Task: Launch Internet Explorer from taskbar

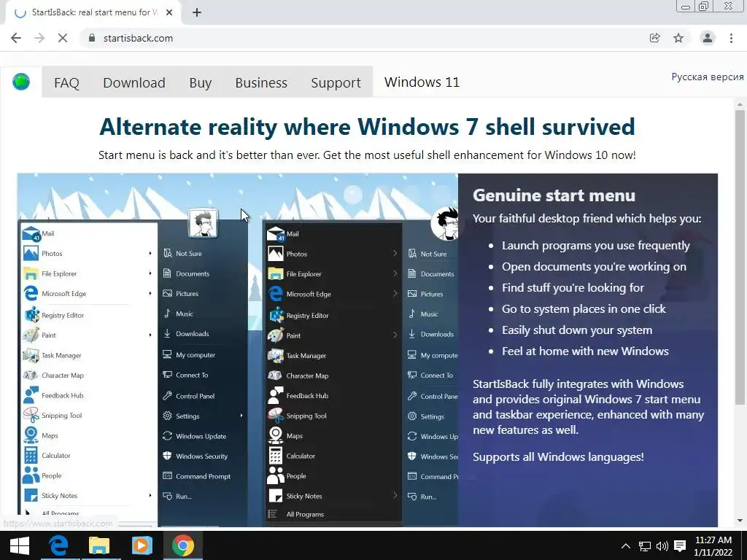Action: coord(58,545)
